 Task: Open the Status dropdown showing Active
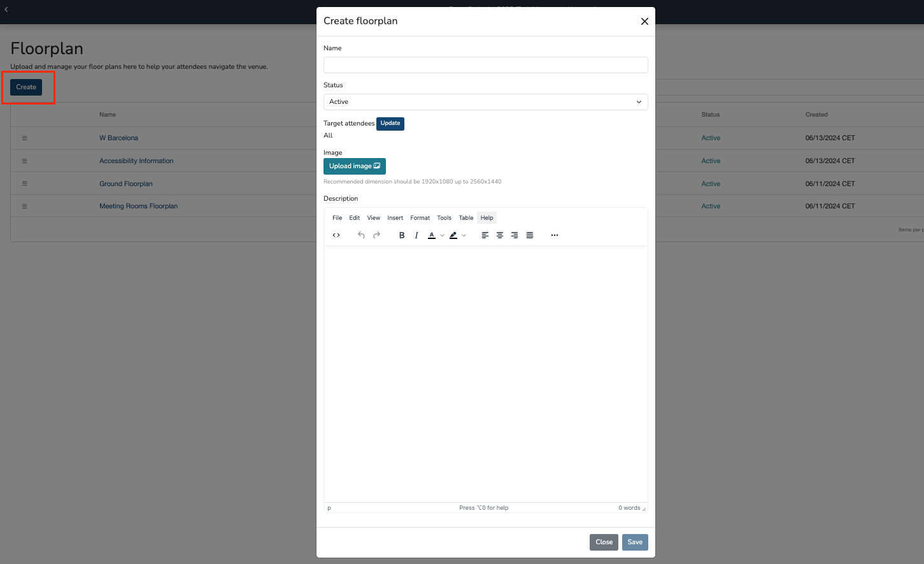pyautogui.click(x=485, y=102)
